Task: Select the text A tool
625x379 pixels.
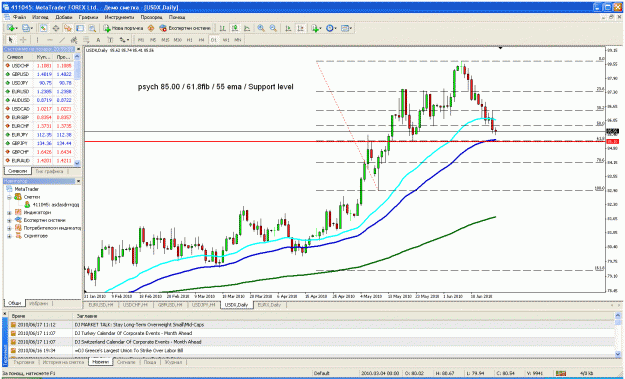Action: tap(98, 40)
